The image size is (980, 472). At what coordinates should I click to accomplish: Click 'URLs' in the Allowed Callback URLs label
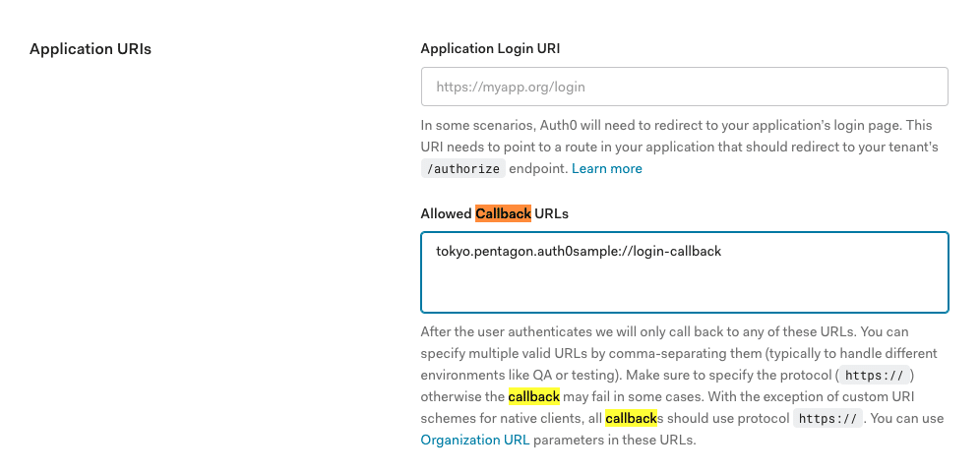(552, 213)
